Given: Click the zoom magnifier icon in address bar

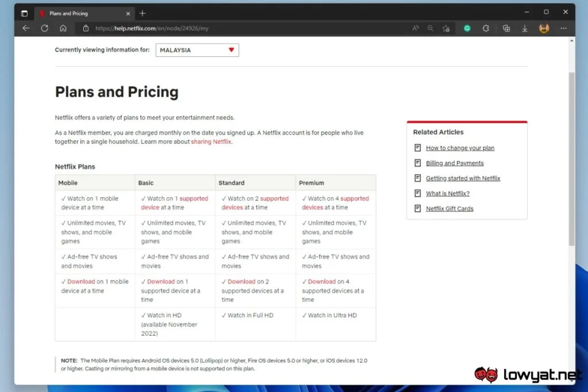Looking at the screenshot, I should pos(431,28).
